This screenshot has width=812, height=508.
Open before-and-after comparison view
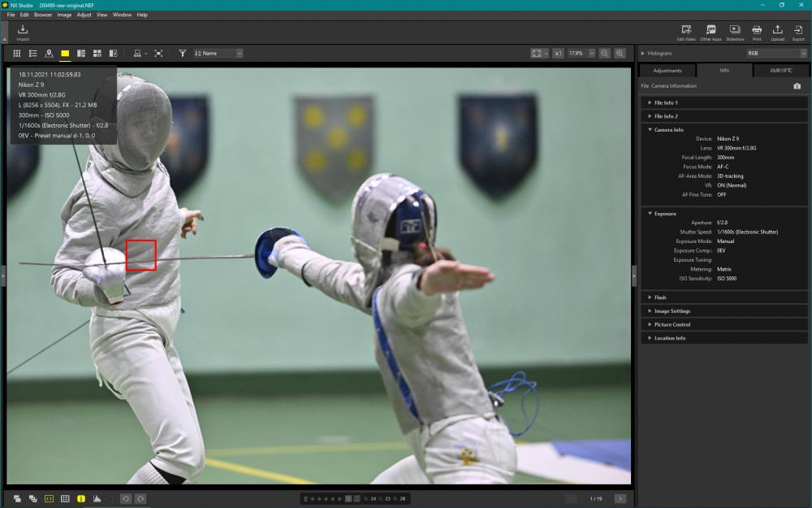click(x=114, y=54)
